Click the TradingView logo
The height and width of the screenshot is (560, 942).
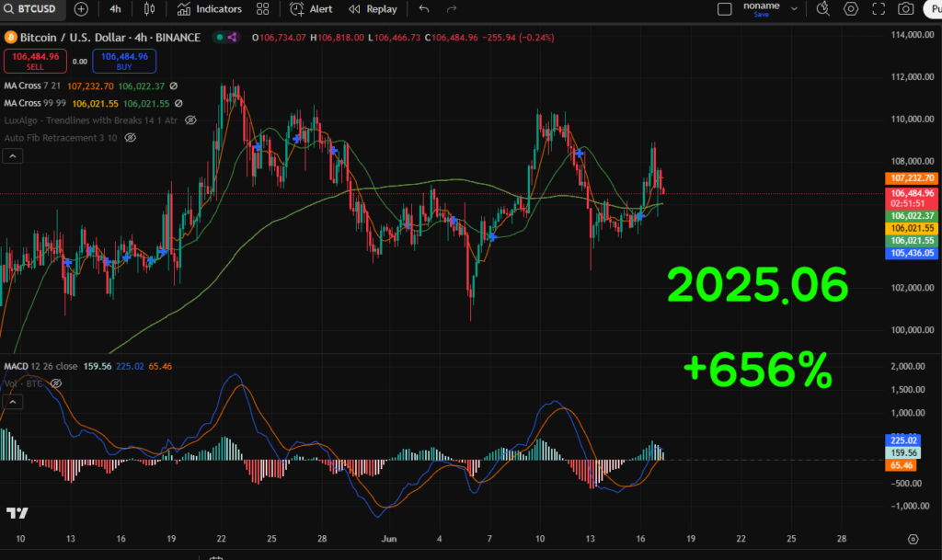click(x=17, y=513)
